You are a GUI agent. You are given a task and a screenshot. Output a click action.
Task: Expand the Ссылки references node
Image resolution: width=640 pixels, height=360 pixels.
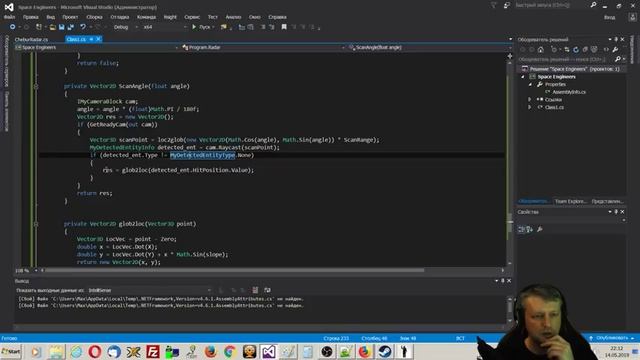pos(530,100)
